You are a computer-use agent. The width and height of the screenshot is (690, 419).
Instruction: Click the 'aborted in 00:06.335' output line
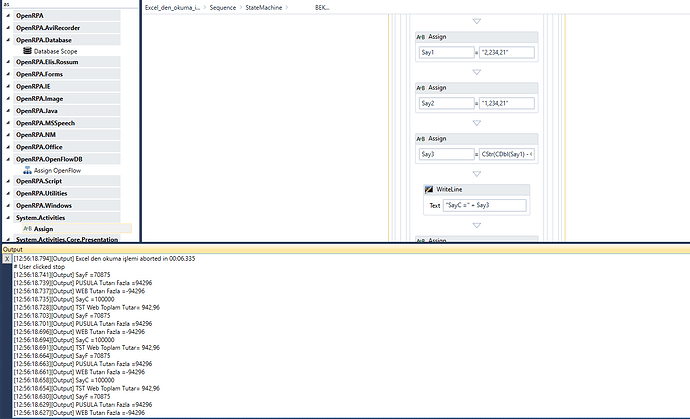tap(104, 258)
